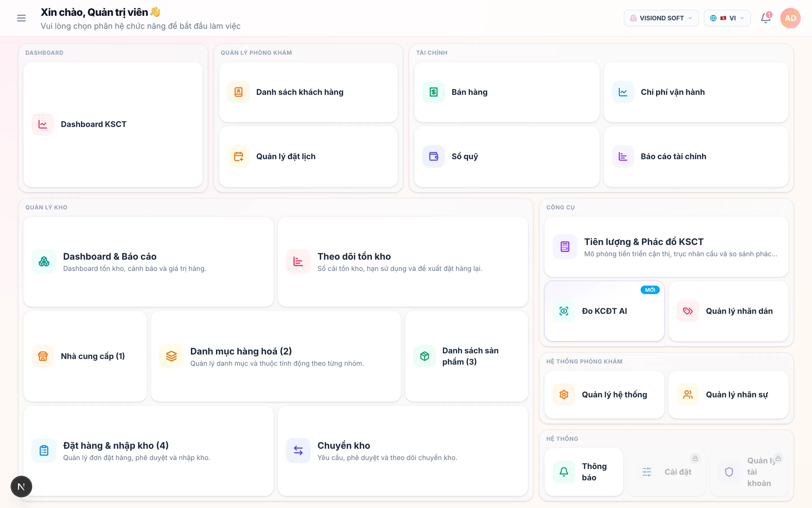The width and height of the screenshot is (812, 508).
Task: Open Chuyển kho card
Action: coord(403,451)
